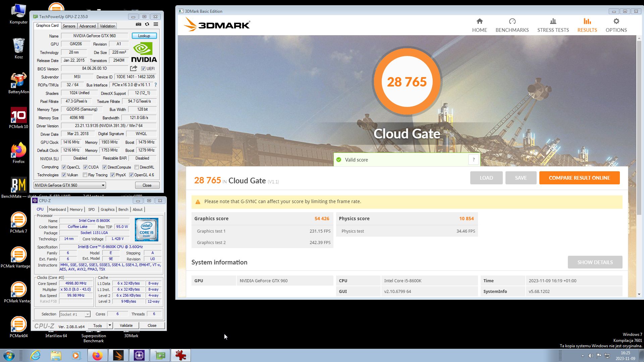Open 3DMark BENCHMARKS section
This screenshot has width=644, height=362.
click(x=512, y=25)
